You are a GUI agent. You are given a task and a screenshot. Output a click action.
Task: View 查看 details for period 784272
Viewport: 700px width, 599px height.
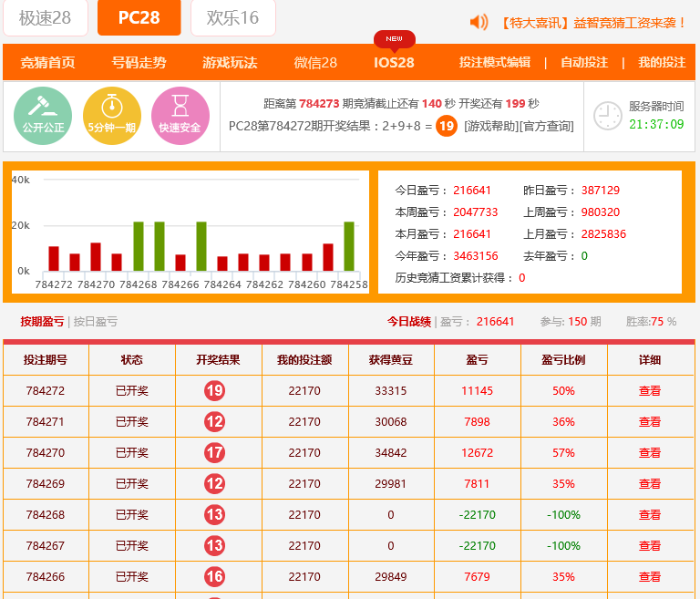pyautogui.click(x=650, y=391)
